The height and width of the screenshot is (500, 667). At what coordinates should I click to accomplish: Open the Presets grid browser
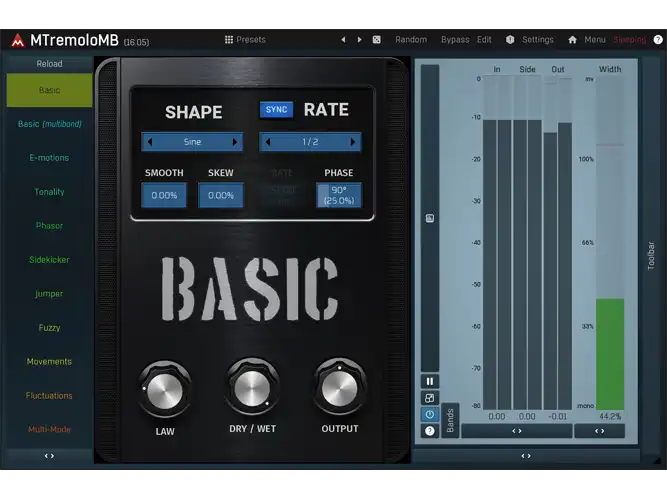(229, 40)
